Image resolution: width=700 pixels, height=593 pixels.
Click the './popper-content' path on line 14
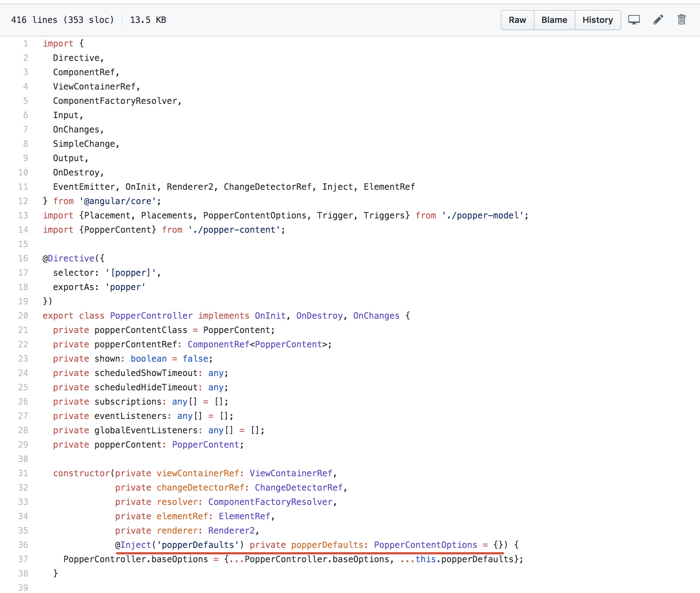point(235,230)
